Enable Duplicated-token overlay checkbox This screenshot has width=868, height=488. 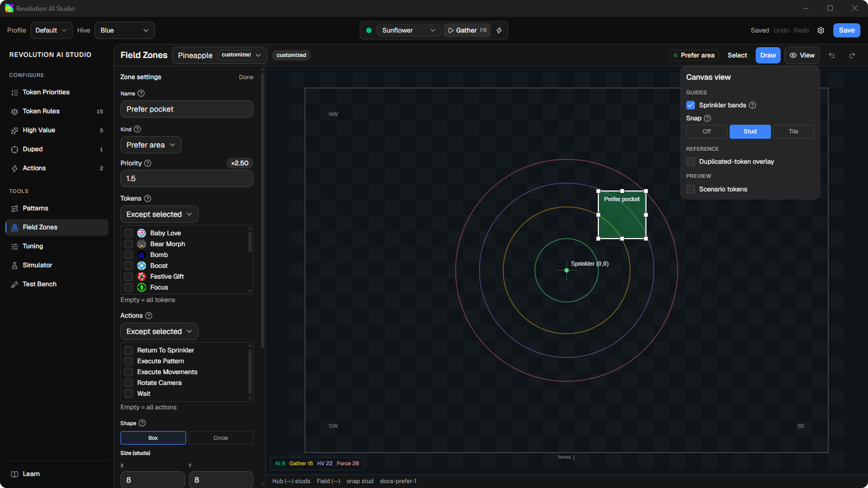point(691,162)
